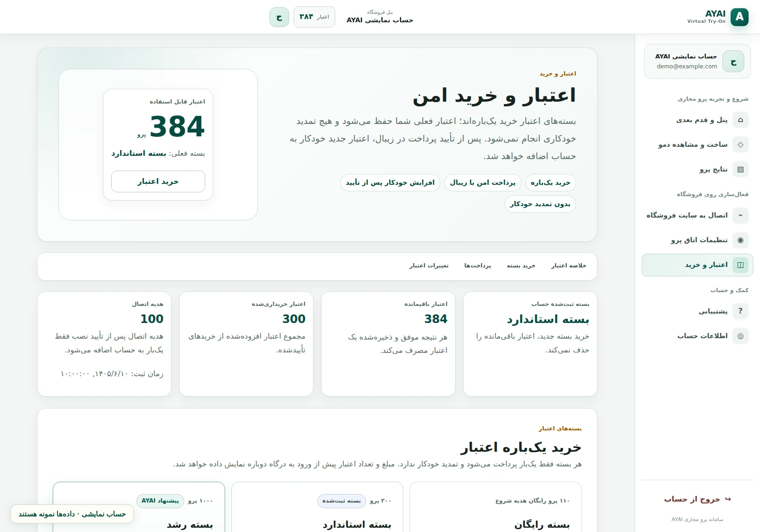Click the اتصال به سایت فروشگاه icon
This screenshot has height=532, width=760.
(741, 215)
